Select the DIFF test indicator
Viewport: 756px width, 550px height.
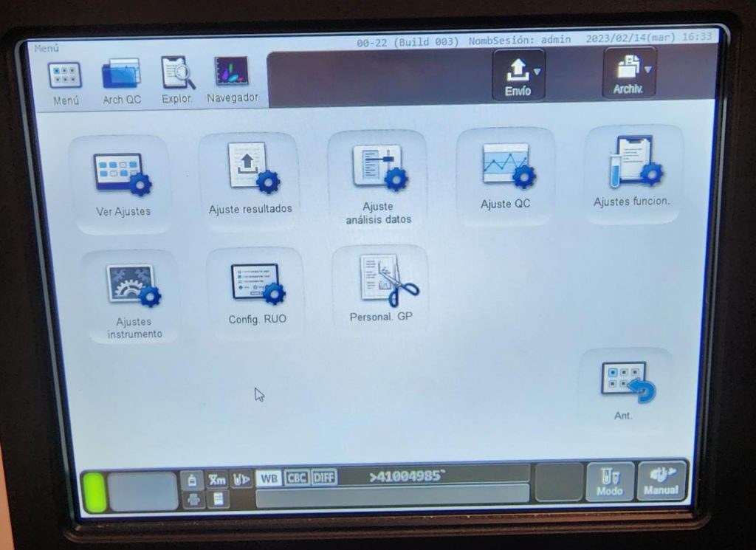coord(324,477)
